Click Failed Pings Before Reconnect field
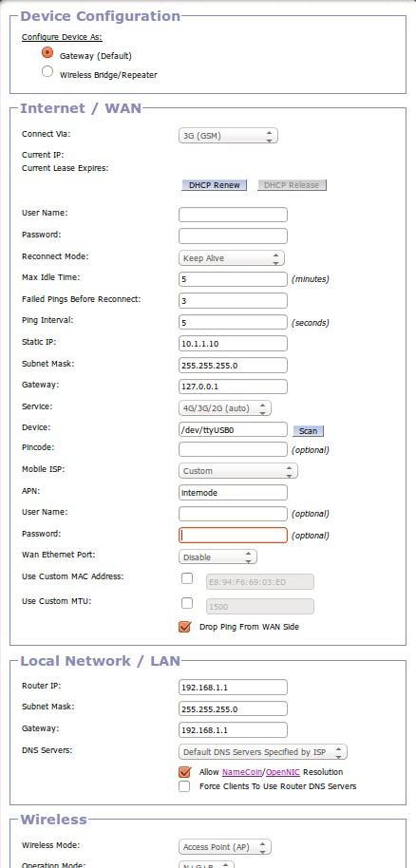Viewport: 416px width, 868px height. click(233, 301)
